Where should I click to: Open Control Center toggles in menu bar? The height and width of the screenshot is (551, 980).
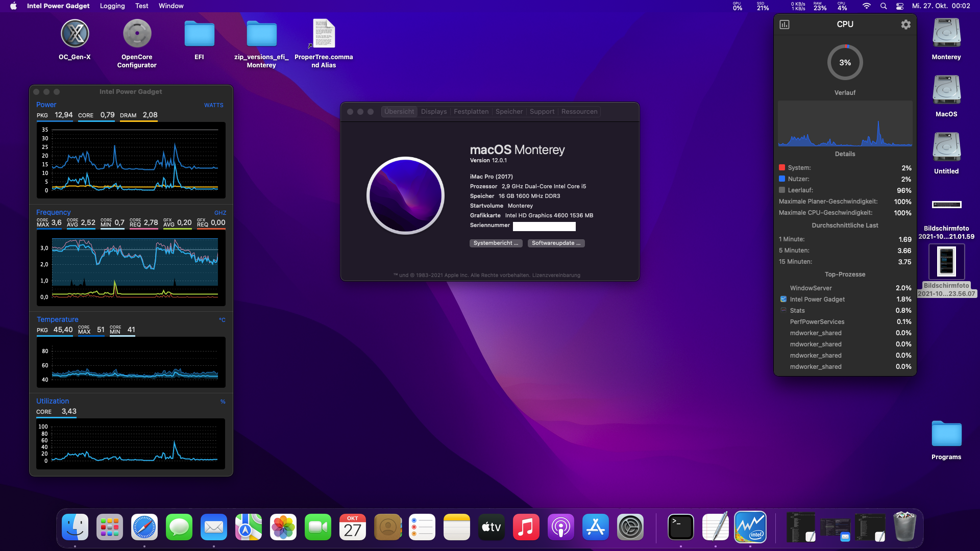[x=900, y=6]
